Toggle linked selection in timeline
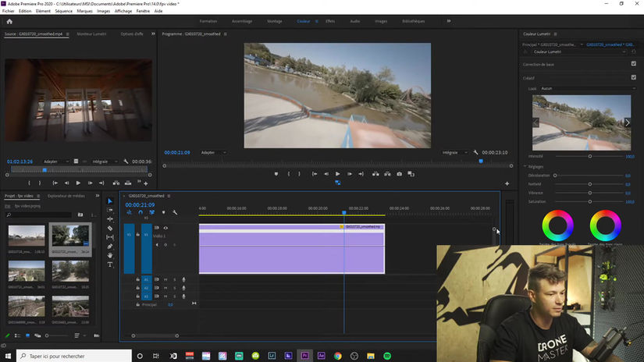This screenshot has width=644, height=362. (152, 212)
